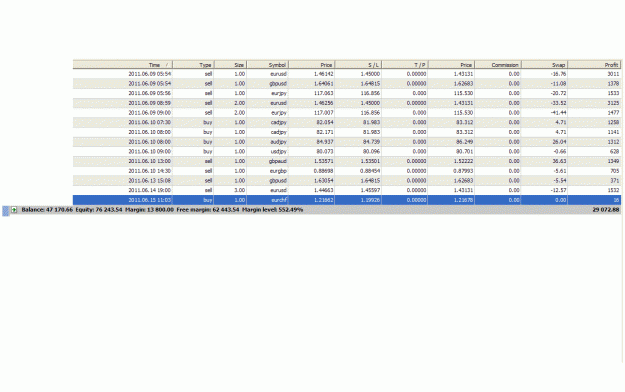Click the swap value -12.57
The image size is (625, 392).
click(x=558, y=191)
